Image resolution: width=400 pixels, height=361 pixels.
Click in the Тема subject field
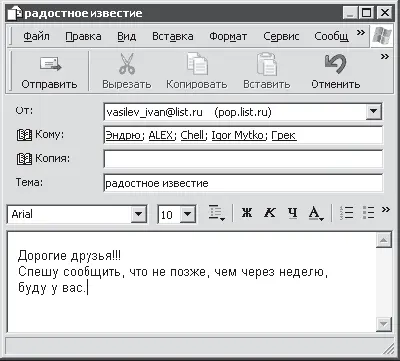coord(243,183)
